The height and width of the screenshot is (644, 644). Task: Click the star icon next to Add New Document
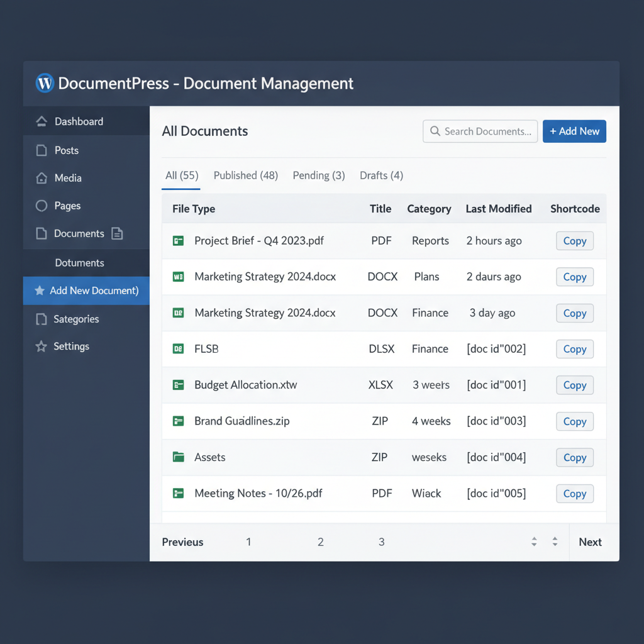tap(40, 291)
